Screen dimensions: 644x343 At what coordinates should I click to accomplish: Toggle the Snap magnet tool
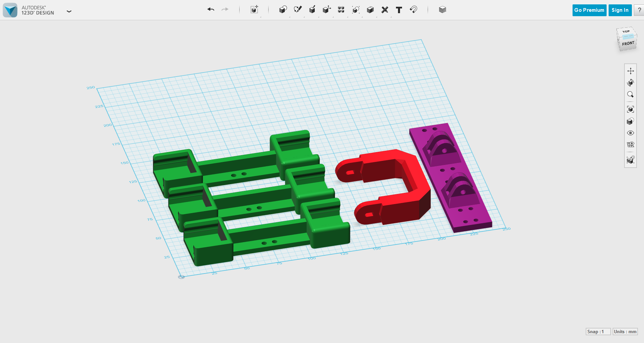pyautogui.click(x=413, y=10)
